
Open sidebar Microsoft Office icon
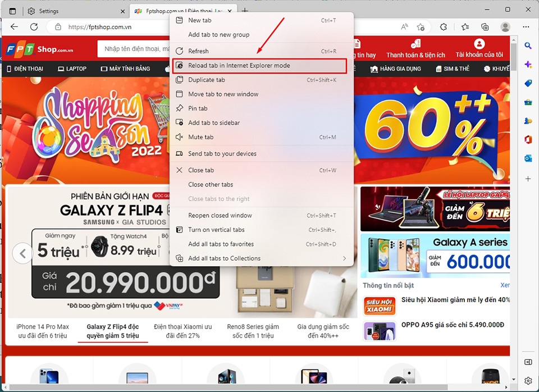pos(528,139)
